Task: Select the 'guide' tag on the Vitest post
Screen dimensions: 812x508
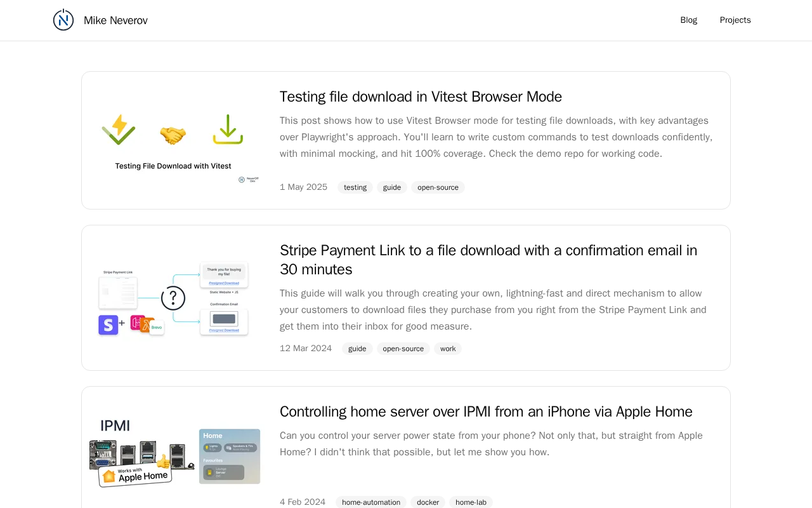Action: (392, 187)
